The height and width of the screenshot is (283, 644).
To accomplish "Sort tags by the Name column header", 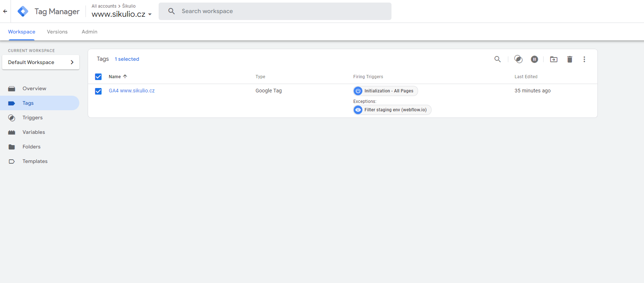I will point(115,77).
